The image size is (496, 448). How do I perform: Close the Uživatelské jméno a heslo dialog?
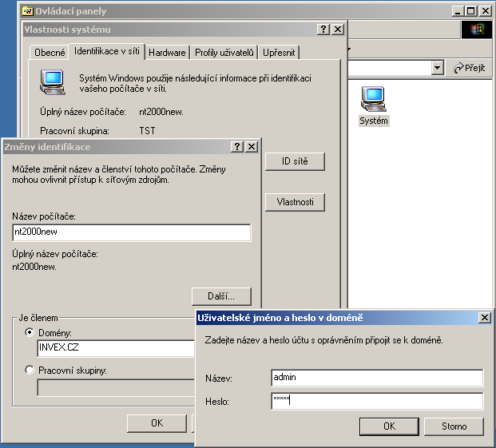(485, 317)
